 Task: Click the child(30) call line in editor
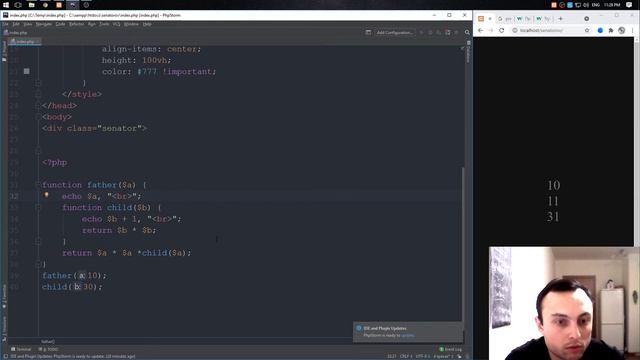tap(72, 287)
